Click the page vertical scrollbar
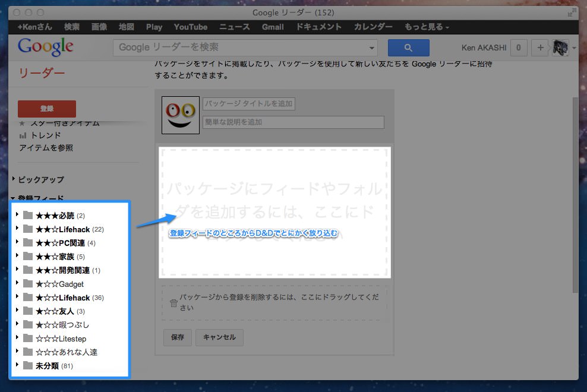Screen dimensions: 587x392 [x=575, y=195]
